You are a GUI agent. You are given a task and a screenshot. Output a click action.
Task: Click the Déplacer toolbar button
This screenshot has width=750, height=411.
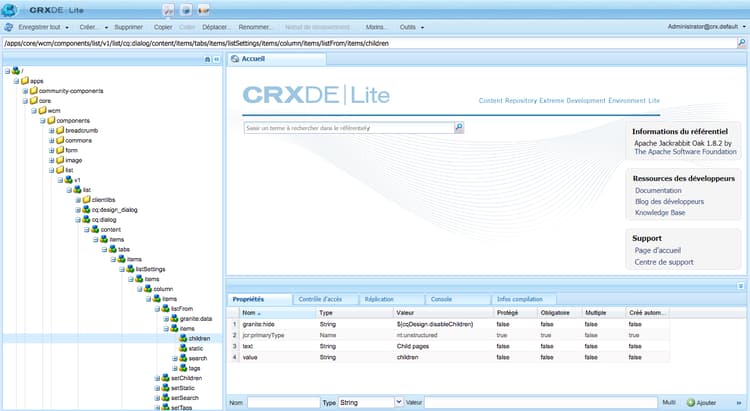point(216,27)
